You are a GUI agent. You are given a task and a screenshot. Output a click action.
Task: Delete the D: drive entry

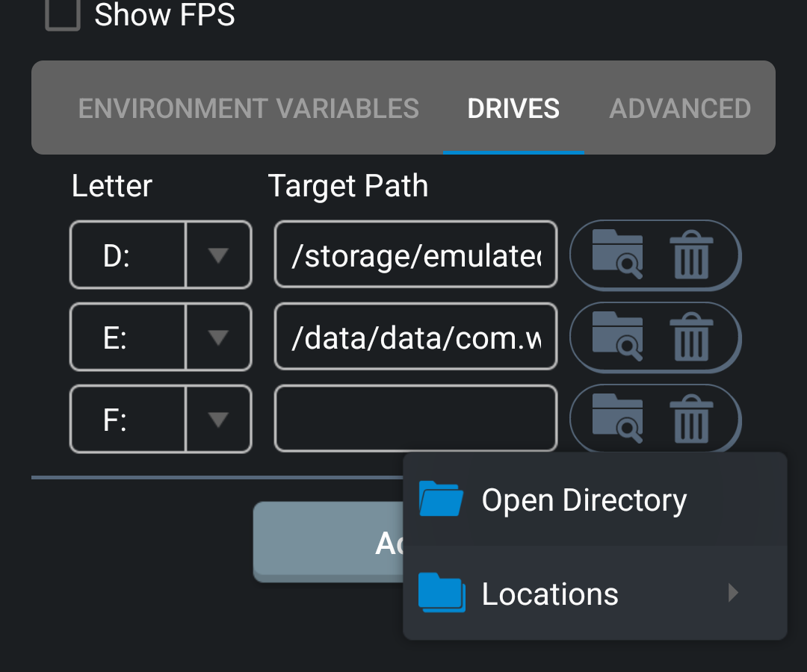[x=691, y=255]
